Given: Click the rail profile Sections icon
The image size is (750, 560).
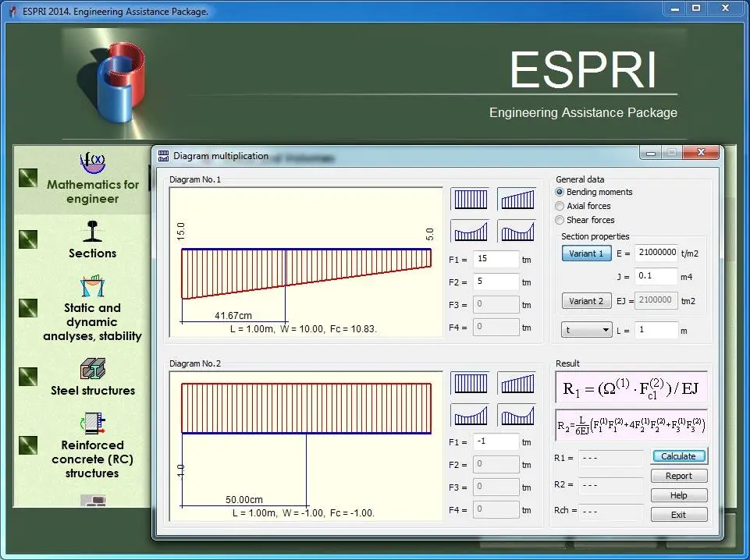Looking at the screenshot, I should tap(92, 232).
